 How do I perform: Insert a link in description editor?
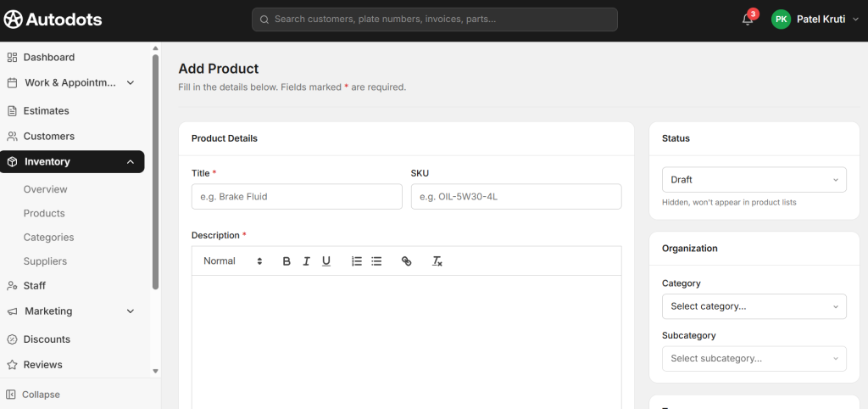tap(406, 261)
